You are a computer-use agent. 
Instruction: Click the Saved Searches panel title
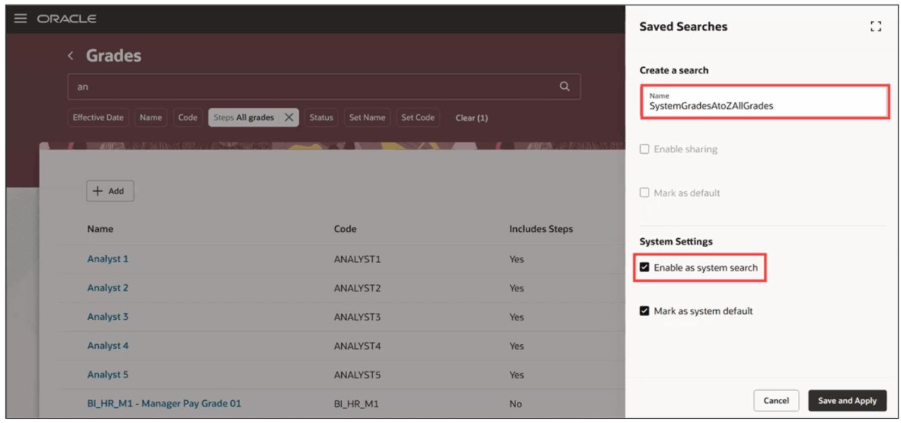pos(683,26)
